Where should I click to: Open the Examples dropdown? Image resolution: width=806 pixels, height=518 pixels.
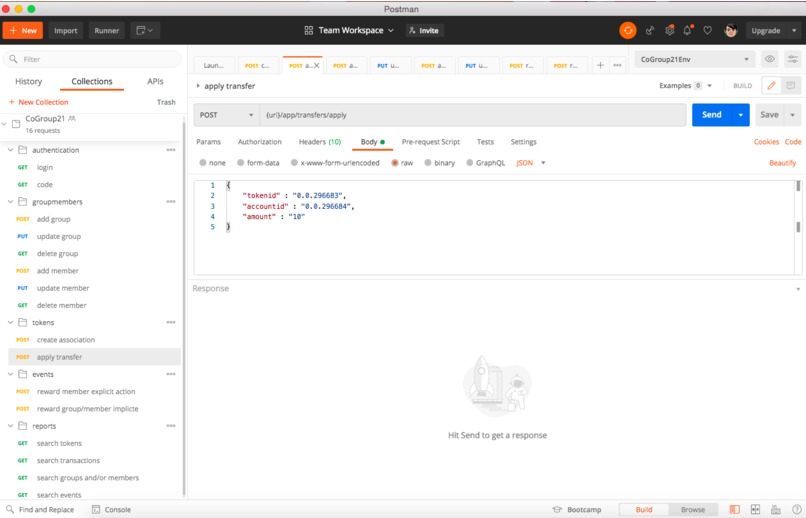(x=685, y=86)
